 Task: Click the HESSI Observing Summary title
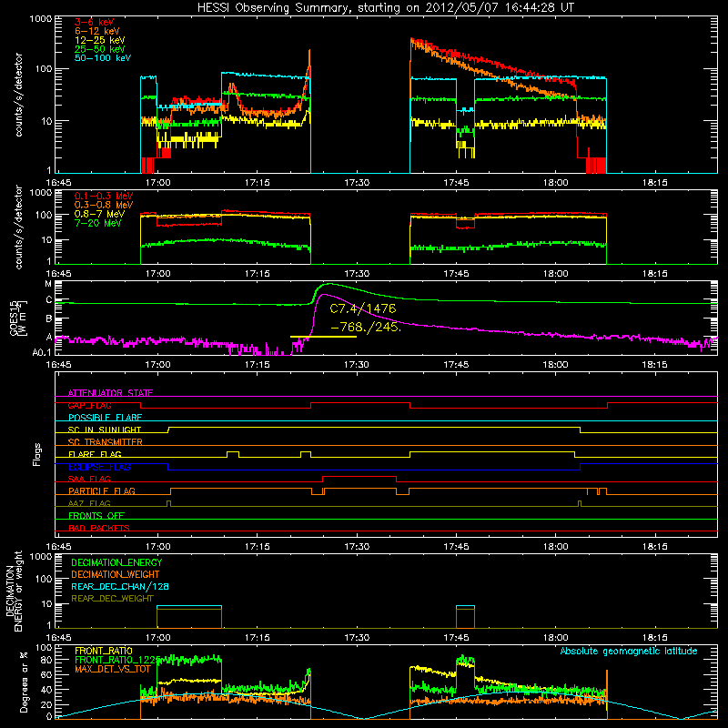pyautogui.click(x=386, y=8)
